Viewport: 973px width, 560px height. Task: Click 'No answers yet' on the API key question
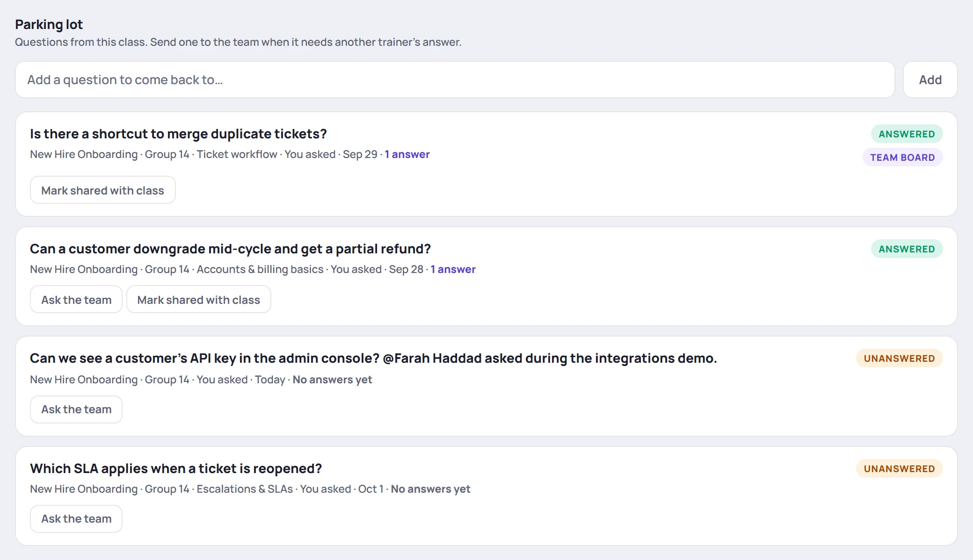coord(332,380)
